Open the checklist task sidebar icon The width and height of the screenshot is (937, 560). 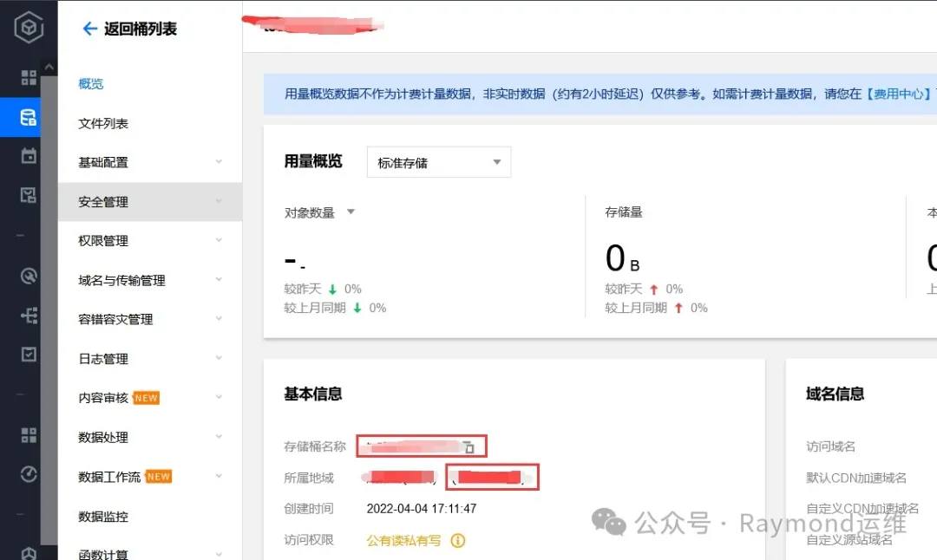coord(29,354)
